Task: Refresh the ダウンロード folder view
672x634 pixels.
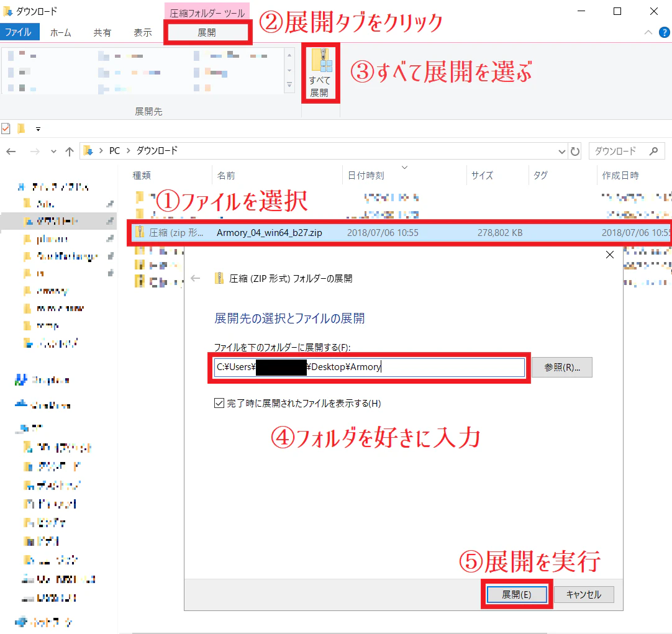Action: [574, 152]
